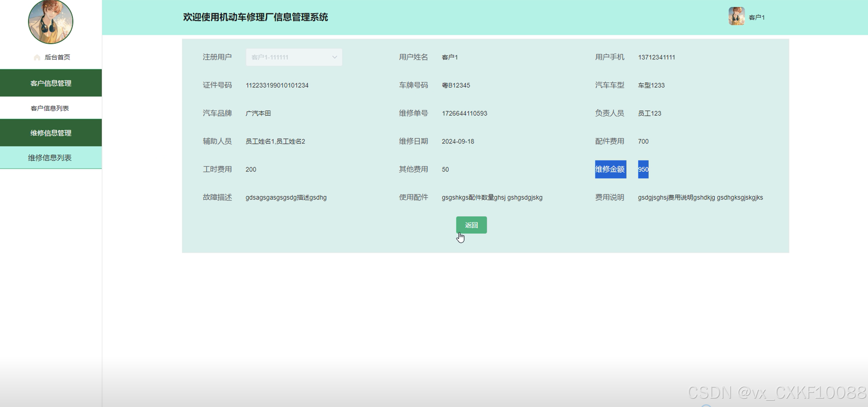This screenshot has width=868, height=407.
Task: Collapse the 客户信息管理 menu section
Action: point(51,83)
